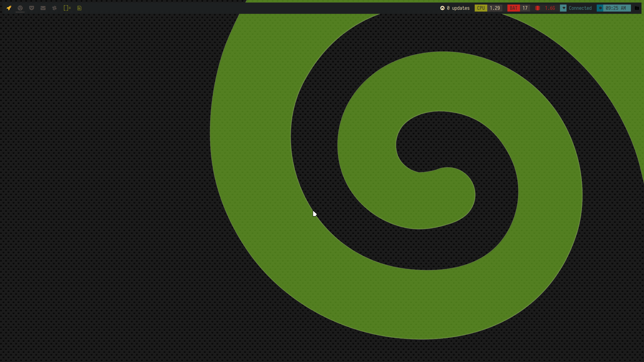Click the updates arrow-up icon
This screenshot has width=644, height=362.
click(x=442, y=8)
